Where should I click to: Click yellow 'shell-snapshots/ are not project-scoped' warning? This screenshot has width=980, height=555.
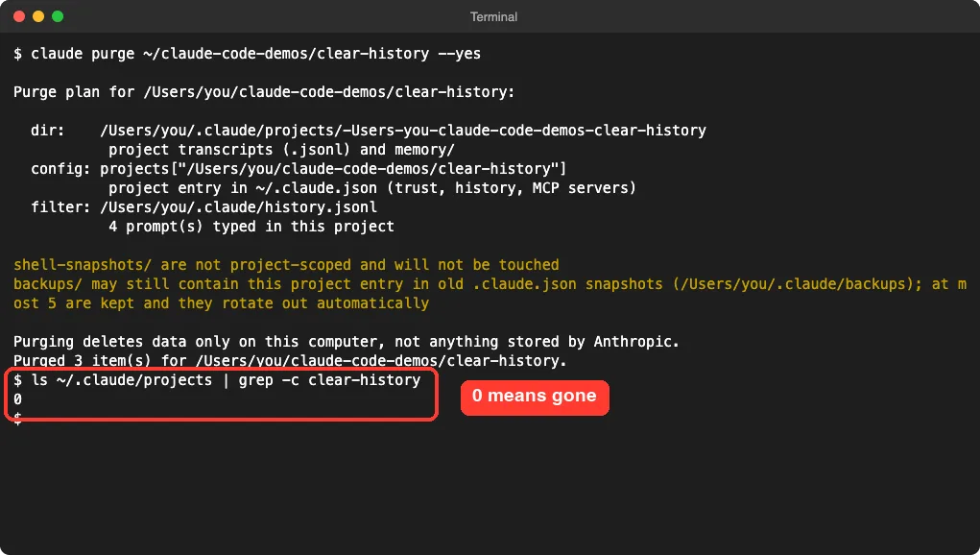point(286,265)
